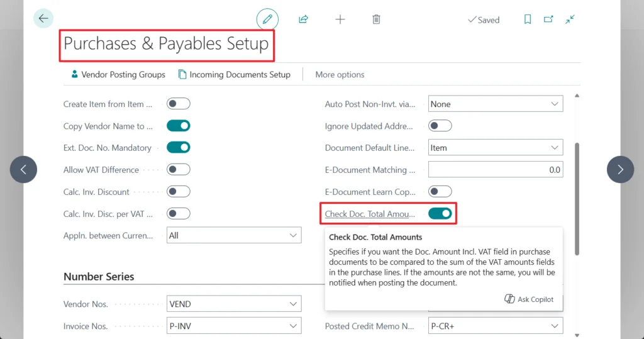Open Incoming Documents Setup menu item

pyautogui.click(x=235, y=74)
